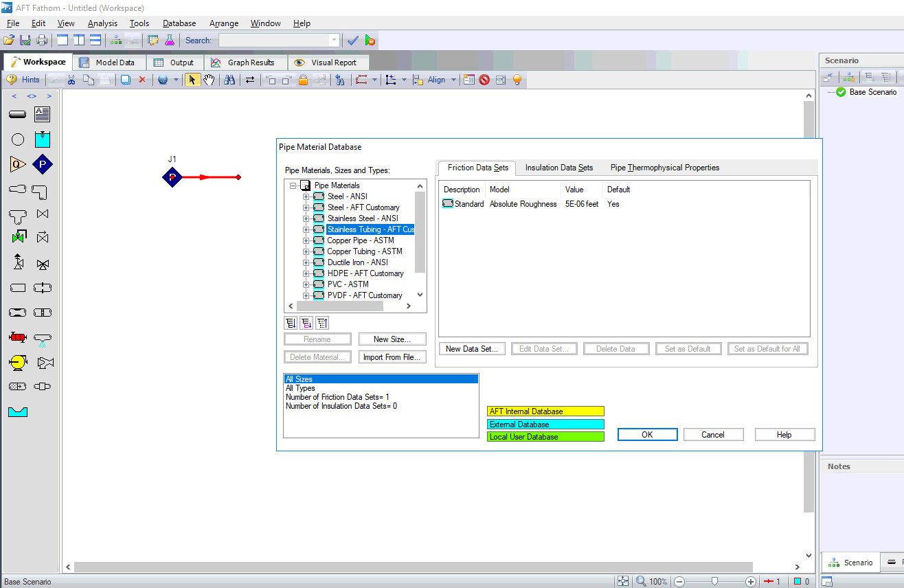The image size is (904, 588).
Task: Click the reverse direction arrows icon
Action: (250, 80)
